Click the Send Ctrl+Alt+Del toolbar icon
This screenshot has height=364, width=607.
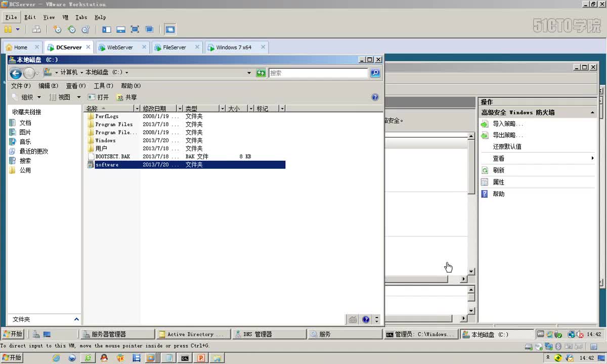(x=36, y=29)
